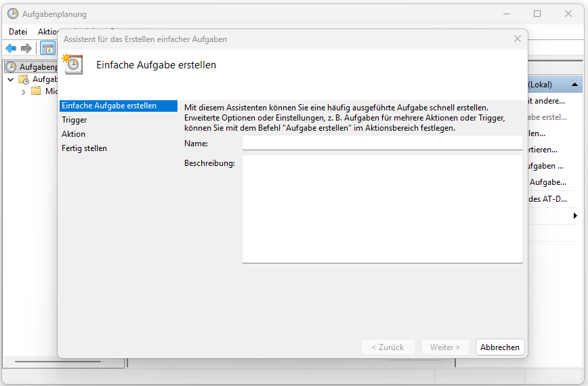
Task: Click the blue back arrow in toolbar
Action: pos(11,48)
